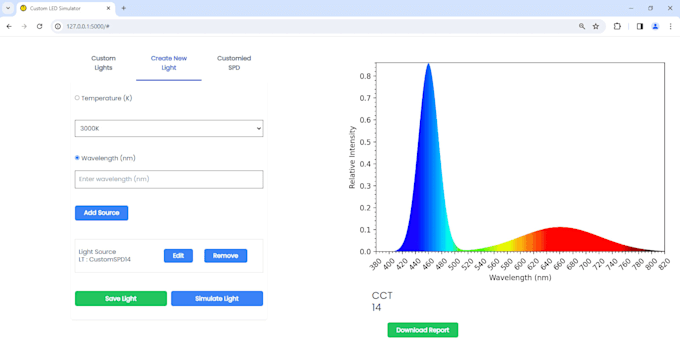Switch to the Customied SPD tab
This screenshot has height=364, width=680.
tap(234, 63)
